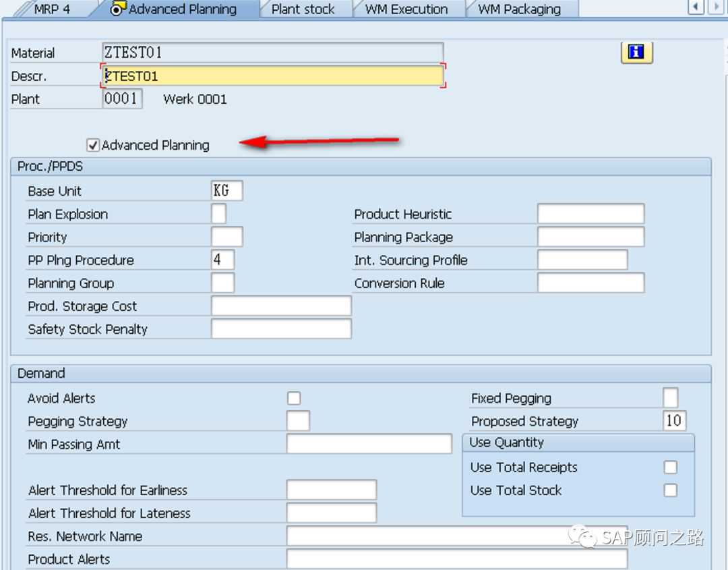
Task: Go to the WM Execution tab
Action: (406, 9)
